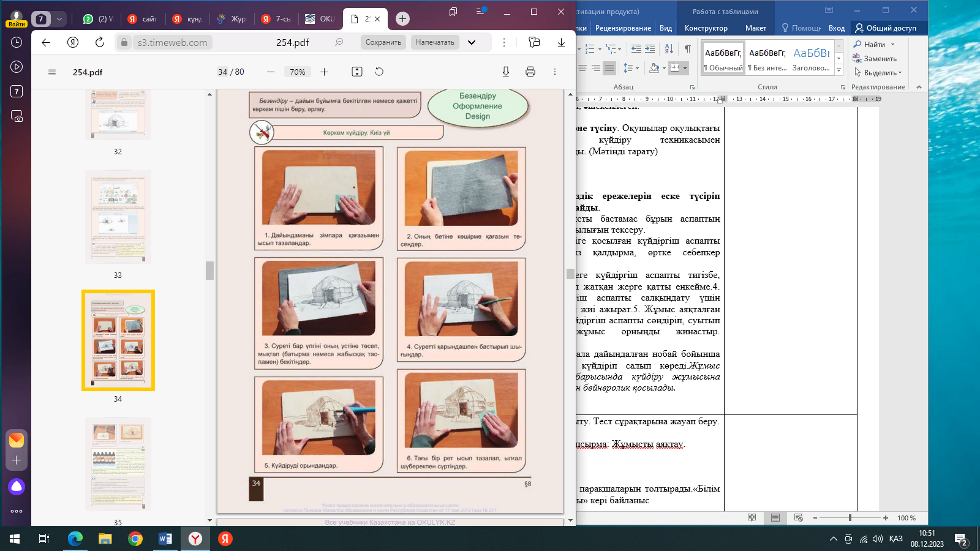Expand the Word styles gallery
980x551 pixels.
[839, 70]
